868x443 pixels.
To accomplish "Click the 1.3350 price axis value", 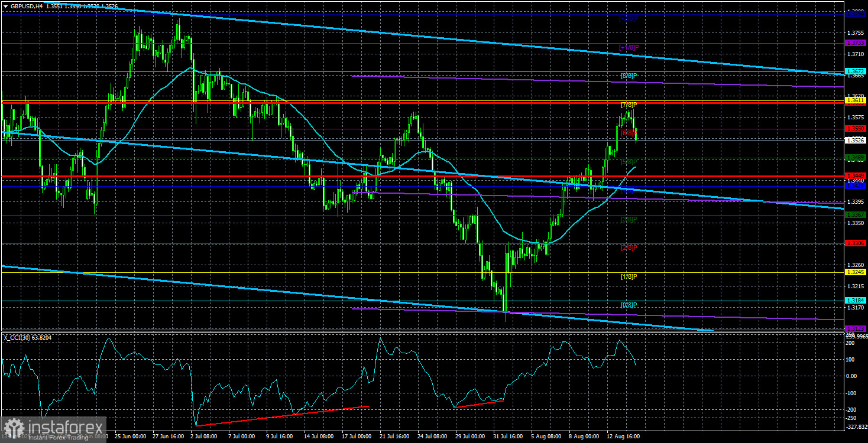I will [855, 223].
